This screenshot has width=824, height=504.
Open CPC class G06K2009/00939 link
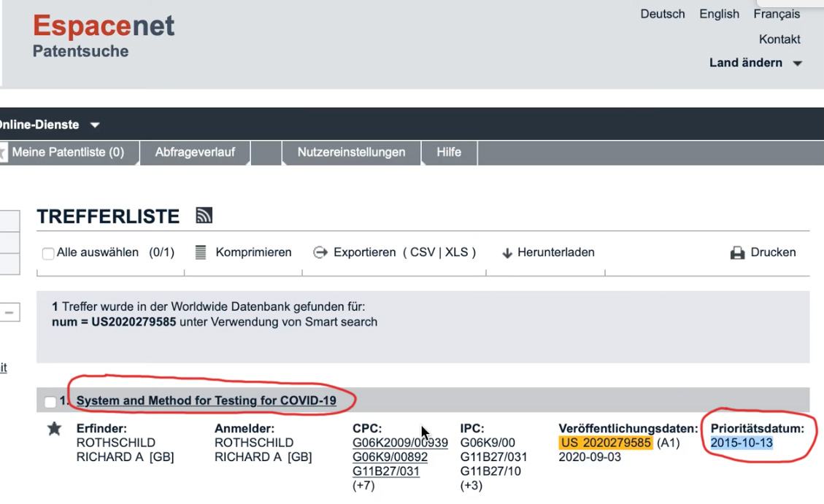click(400, 443)
